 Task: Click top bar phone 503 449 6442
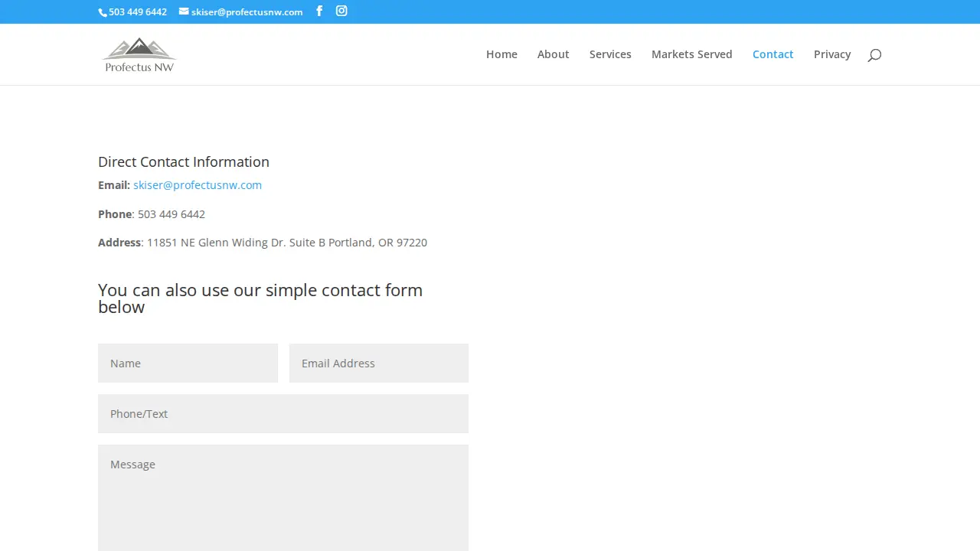[x=138, y=12]
